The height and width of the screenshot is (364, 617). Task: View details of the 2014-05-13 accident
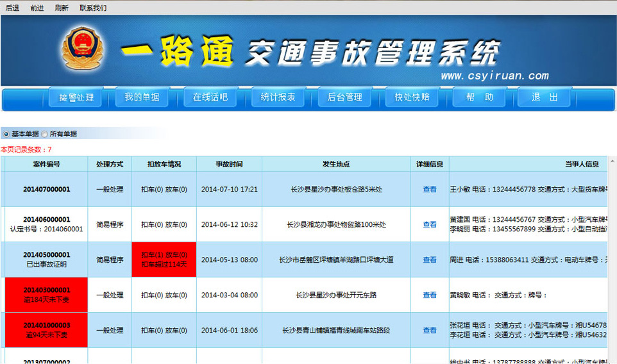point(430,260)
